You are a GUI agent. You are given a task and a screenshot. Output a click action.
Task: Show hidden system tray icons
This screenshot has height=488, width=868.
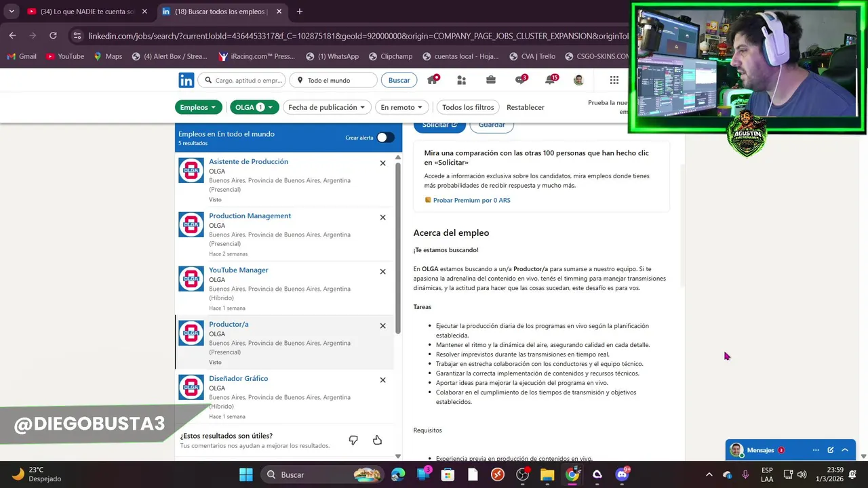[x=709, y=474]
